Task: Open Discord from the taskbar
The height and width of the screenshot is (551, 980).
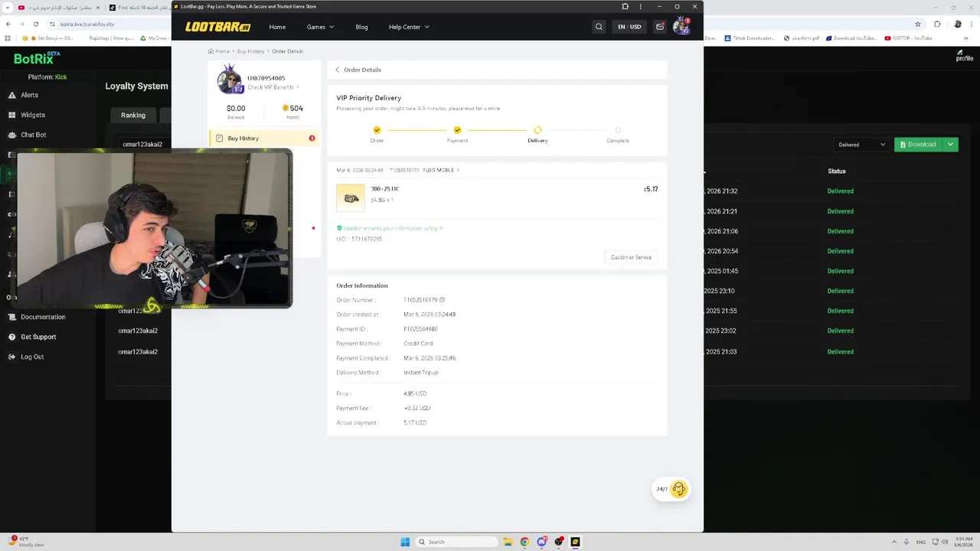Action: [542, 542]
